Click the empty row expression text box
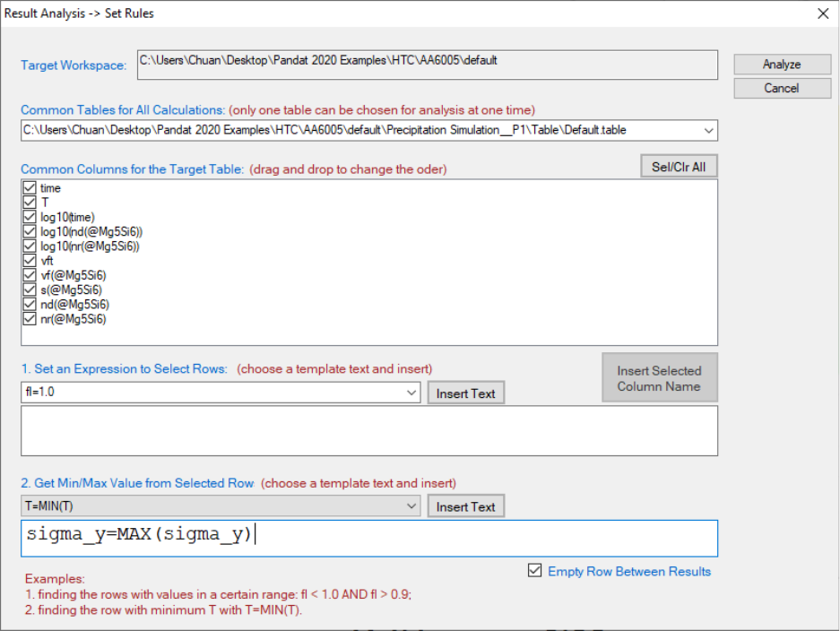The image size is (840, 631). click(369, 430)
